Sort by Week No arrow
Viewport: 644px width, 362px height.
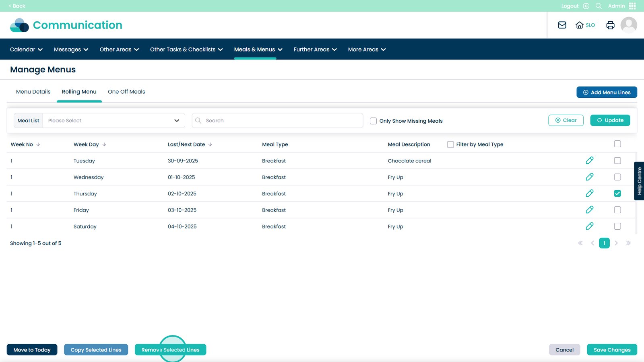38,144
